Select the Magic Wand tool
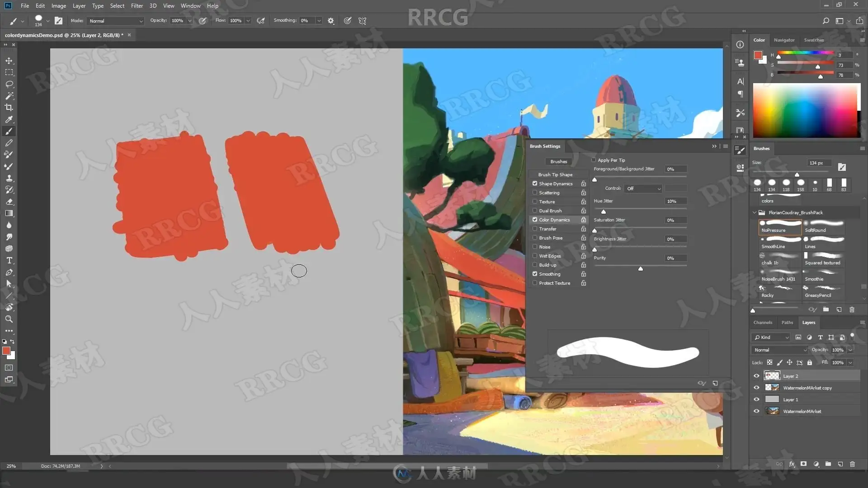The height and width of the screenshot is (488, 868). [x=9, y=96]
